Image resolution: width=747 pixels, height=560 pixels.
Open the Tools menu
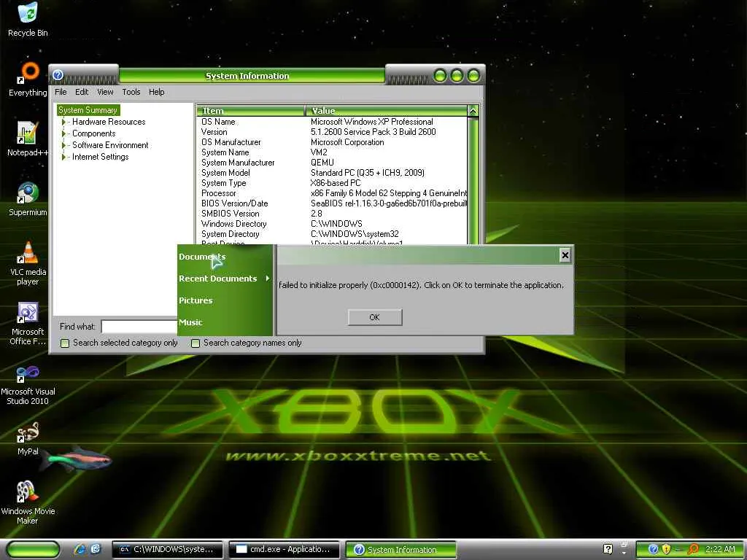131,92
